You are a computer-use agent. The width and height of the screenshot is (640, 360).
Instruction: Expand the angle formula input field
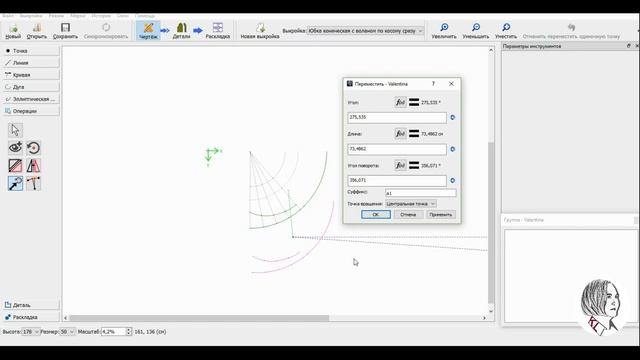click(452, 118)
